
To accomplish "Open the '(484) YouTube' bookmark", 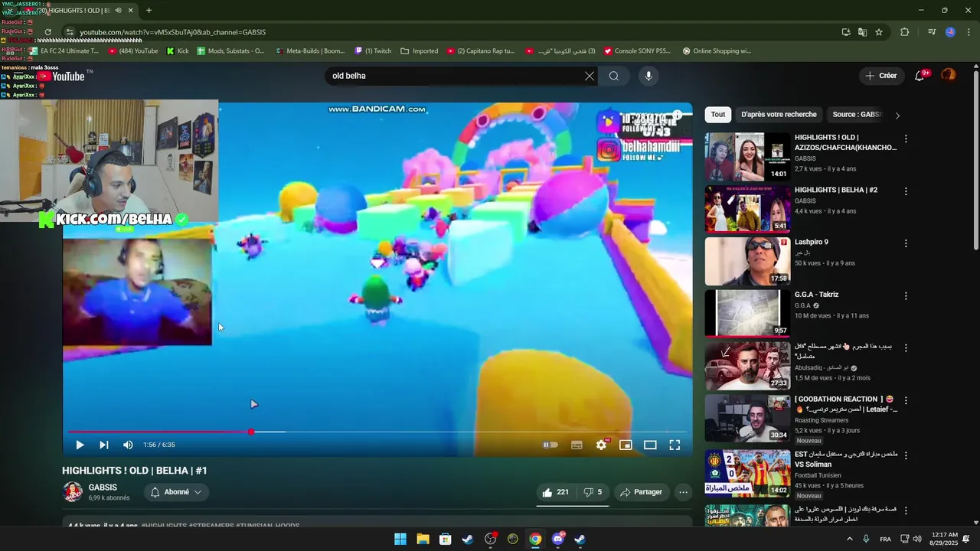I will [x=133, y=51].
